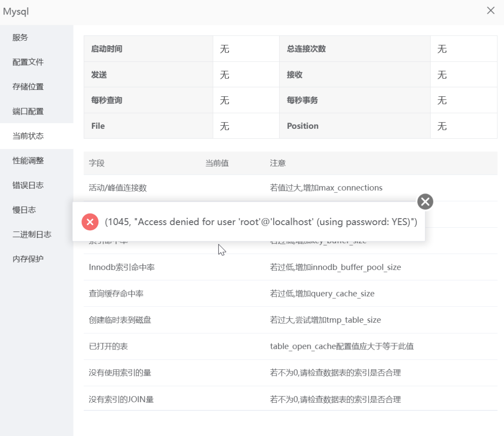Click the 无 value beside 启动时间
Viewport: 504px width, 436px height.
click(224, 49)
